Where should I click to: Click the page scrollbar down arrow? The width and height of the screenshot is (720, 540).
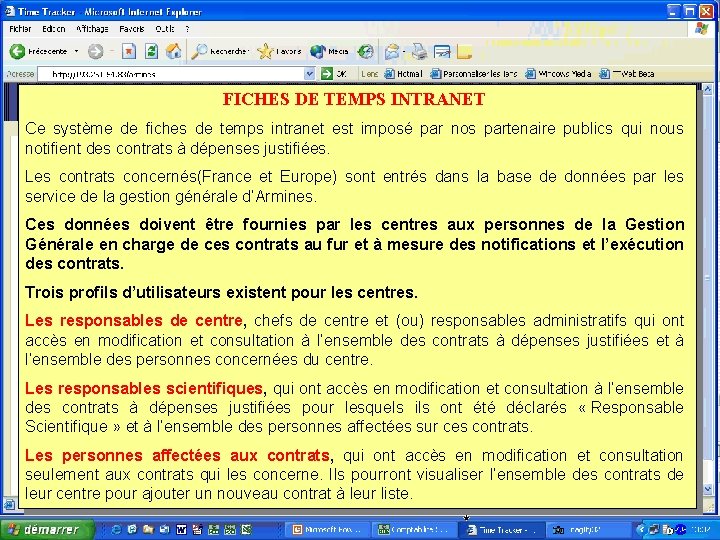(708, 489)
